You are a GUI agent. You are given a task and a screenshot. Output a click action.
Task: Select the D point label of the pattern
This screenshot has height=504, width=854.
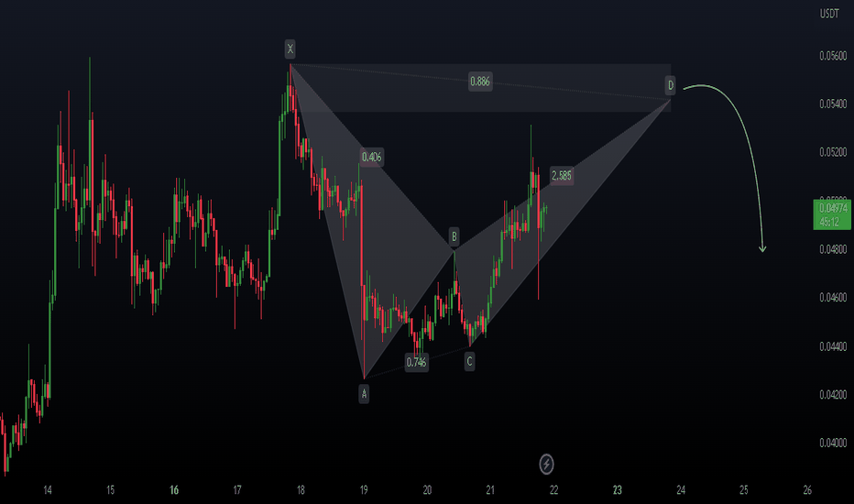pyautogui.click(x=671, y=85)
